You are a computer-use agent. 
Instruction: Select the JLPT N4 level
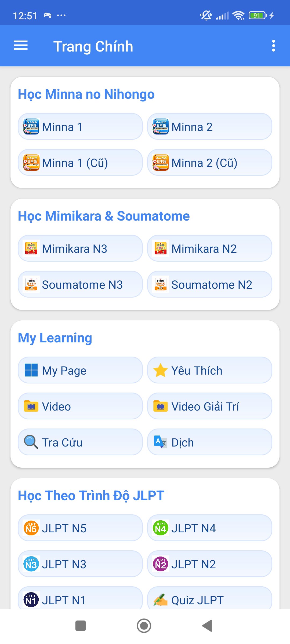tap(209, 528)
